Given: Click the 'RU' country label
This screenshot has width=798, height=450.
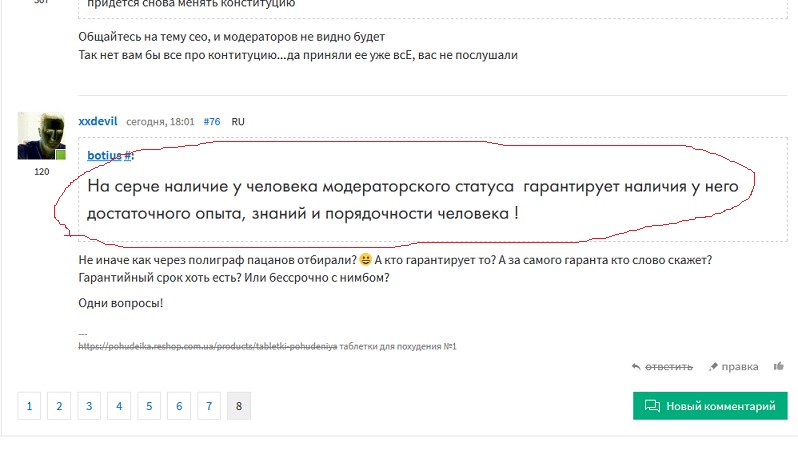Looking at the screenshot, I should coord(238,122).
